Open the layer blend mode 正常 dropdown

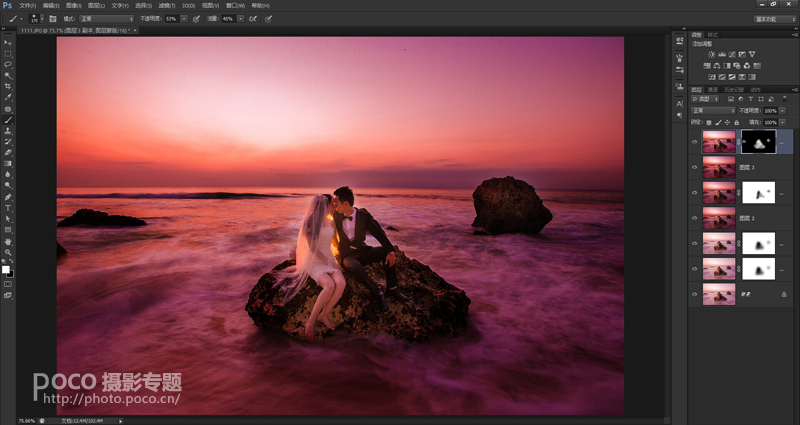click(713, 111)
